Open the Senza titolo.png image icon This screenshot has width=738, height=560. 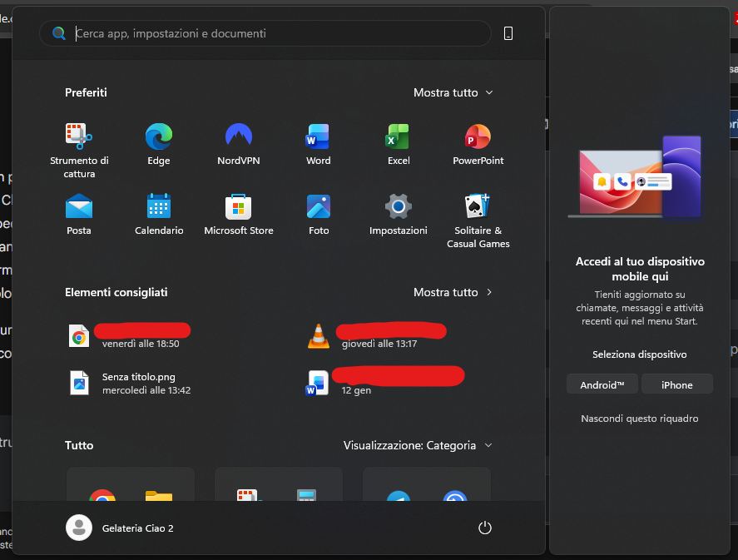pos(79,383)
